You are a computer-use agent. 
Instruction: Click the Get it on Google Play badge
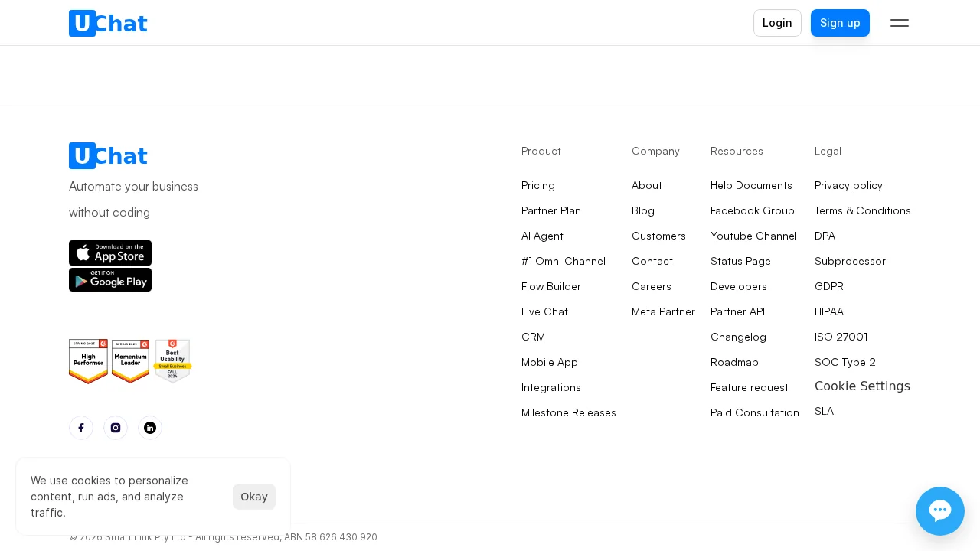[x=110, y=279]
